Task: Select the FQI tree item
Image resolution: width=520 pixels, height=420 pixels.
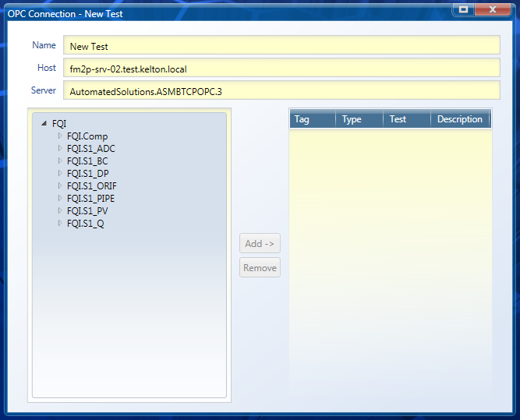Action: [x=59, y=124]
